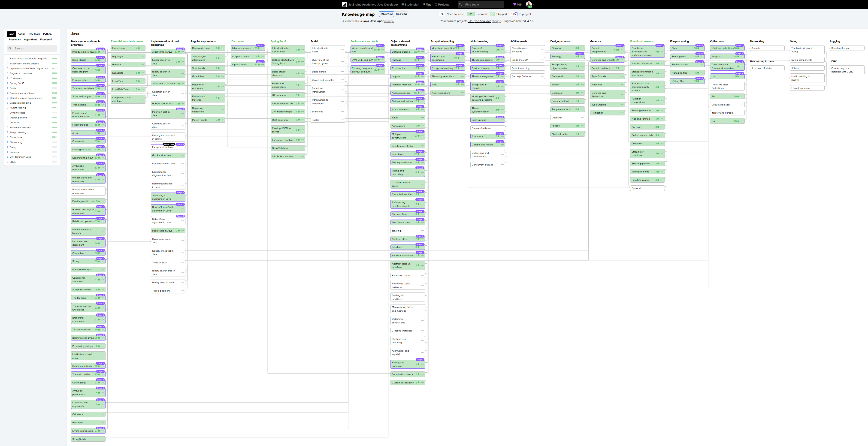This screenshot has height=446, width=868.
Task: Expand sidebar item Collections
Action: pyautogui.click(x=8, y=137)
